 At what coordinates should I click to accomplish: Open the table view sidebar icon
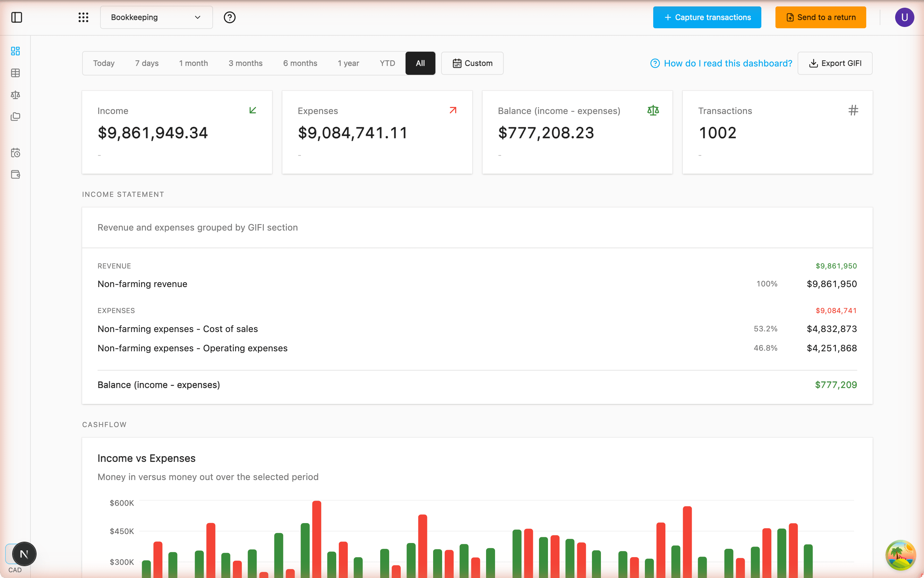click(15, 73)
